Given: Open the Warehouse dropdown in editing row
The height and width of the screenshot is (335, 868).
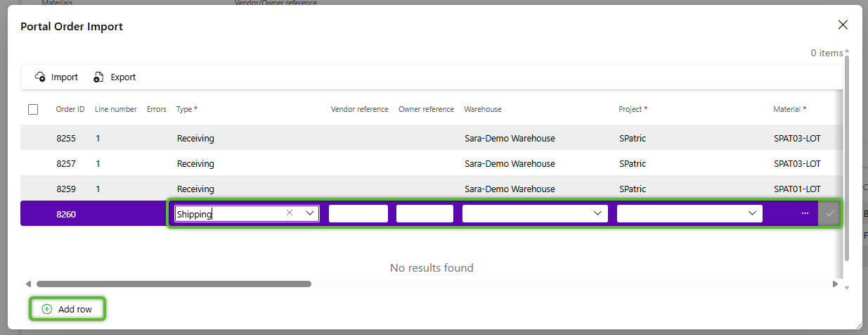Looking at the screenshot, I should pyautogui.click(x=597, y=213).
